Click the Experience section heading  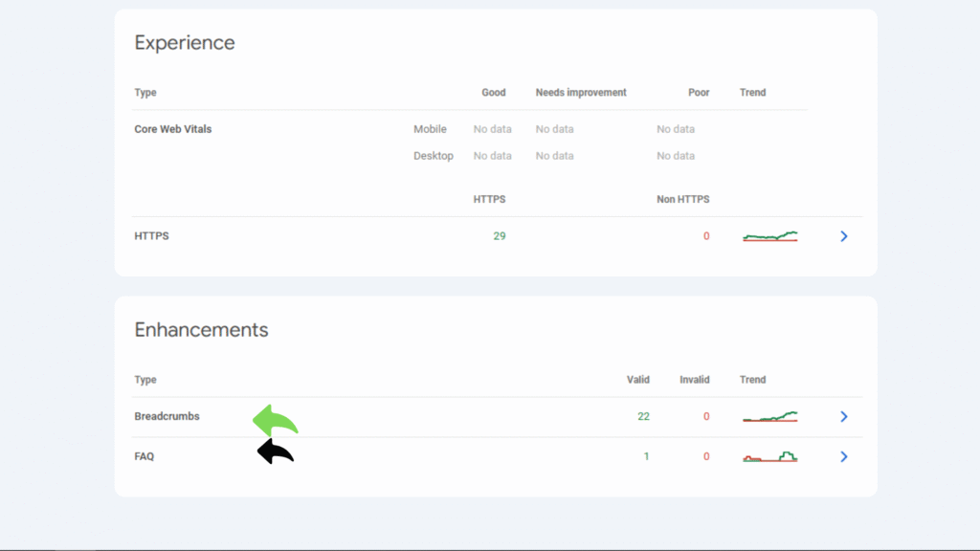pyautogui.click(x=185, y=42)
